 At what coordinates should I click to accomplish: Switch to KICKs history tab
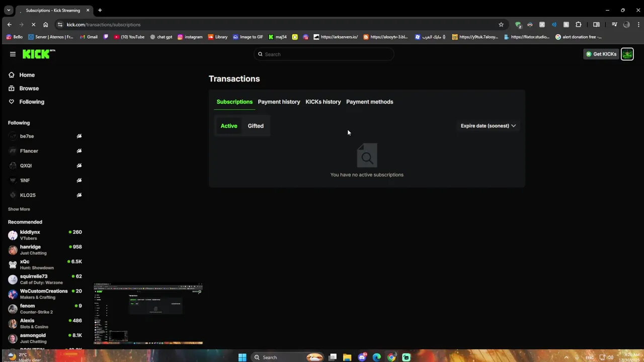[323, 102]
